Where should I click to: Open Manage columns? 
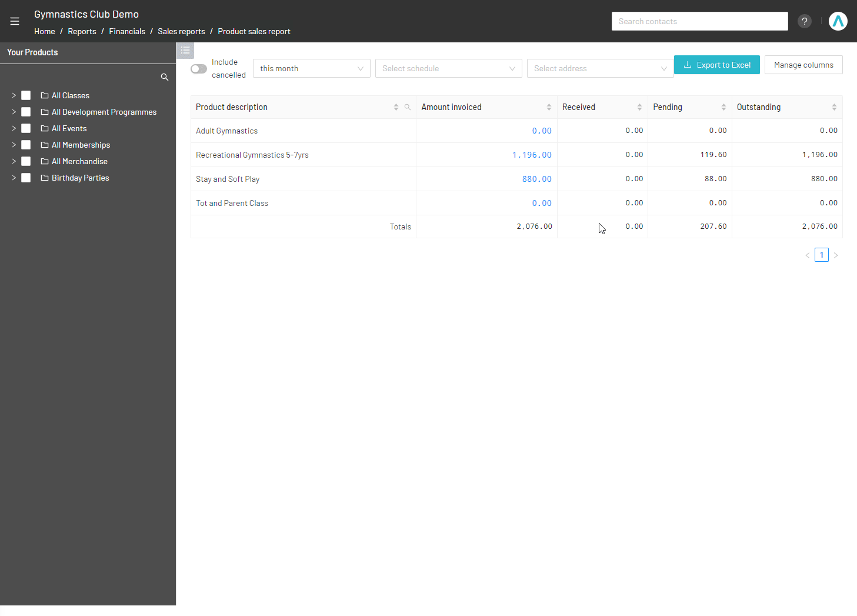pyautogui.click(x=803, y=65)
